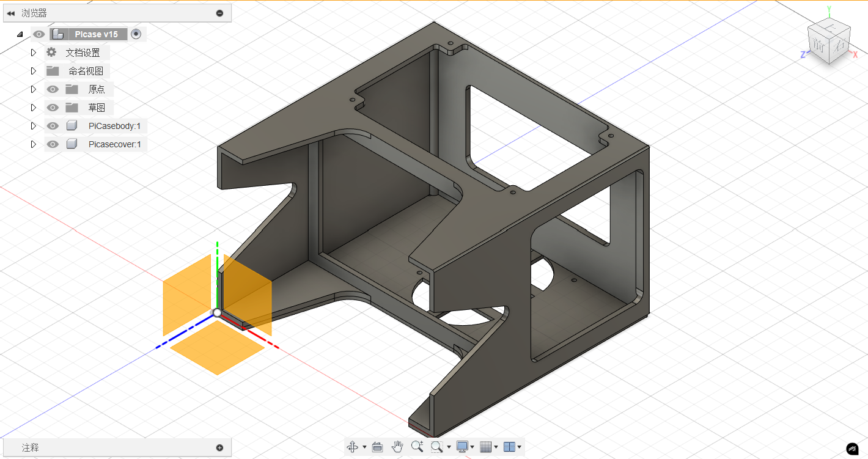Select the PiCasebody:1 tree item label
The height and width of the screenshot is (459, 868).
[115, 126]
